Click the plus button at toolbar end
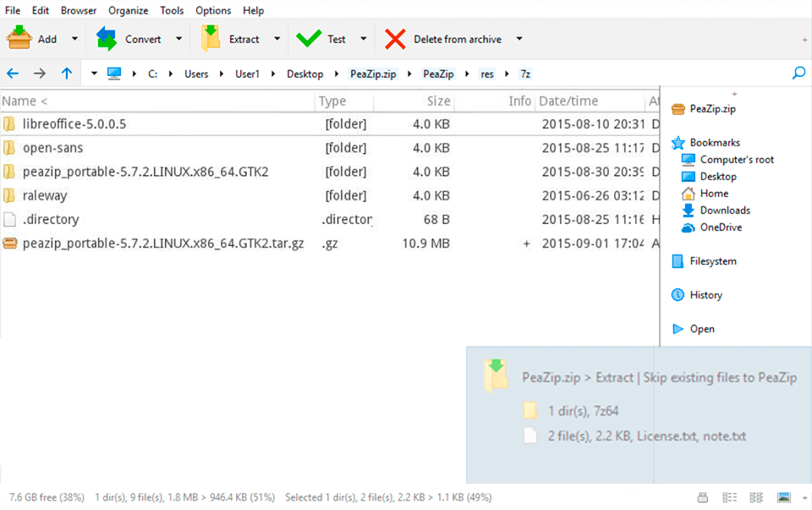Image resolution: width=812 pixels, height=510 pixels. 804,40
